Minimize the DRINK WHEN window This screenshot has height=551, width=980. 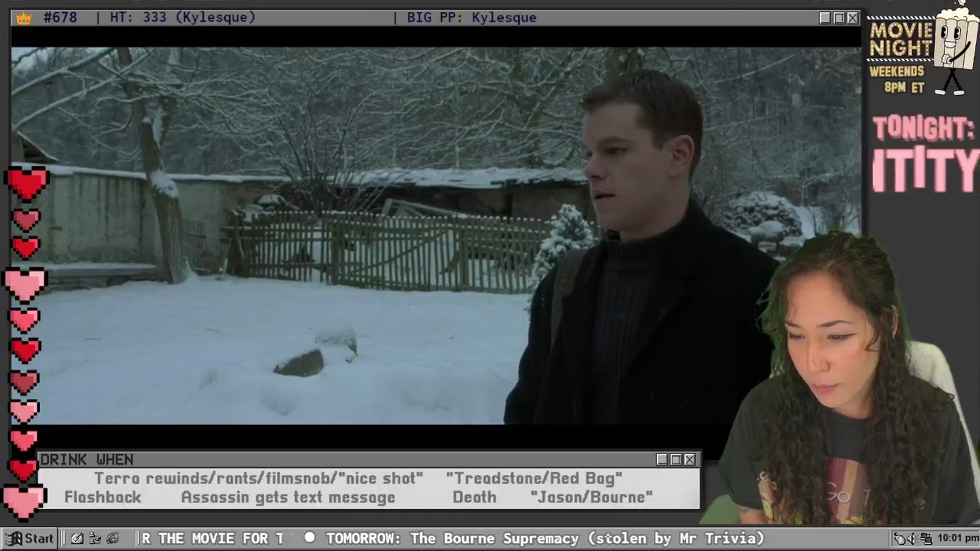tap(662, 460)
